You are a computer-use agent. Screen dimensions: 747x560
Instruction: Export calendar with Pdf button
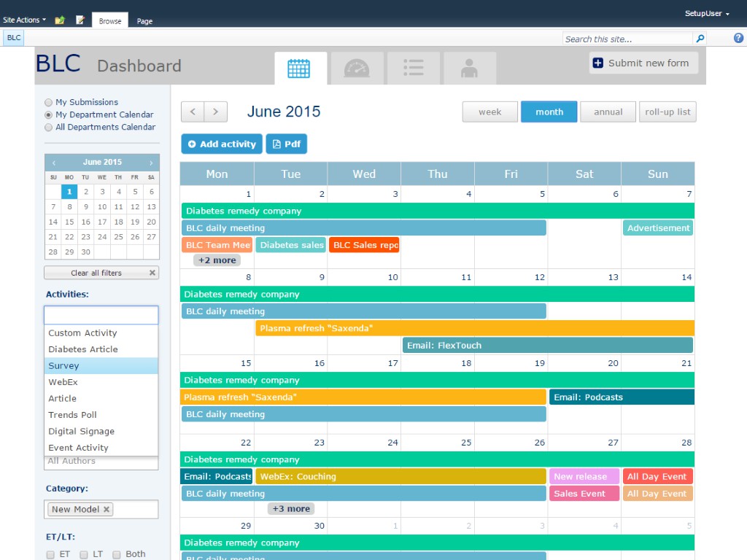tap(286, 144)
